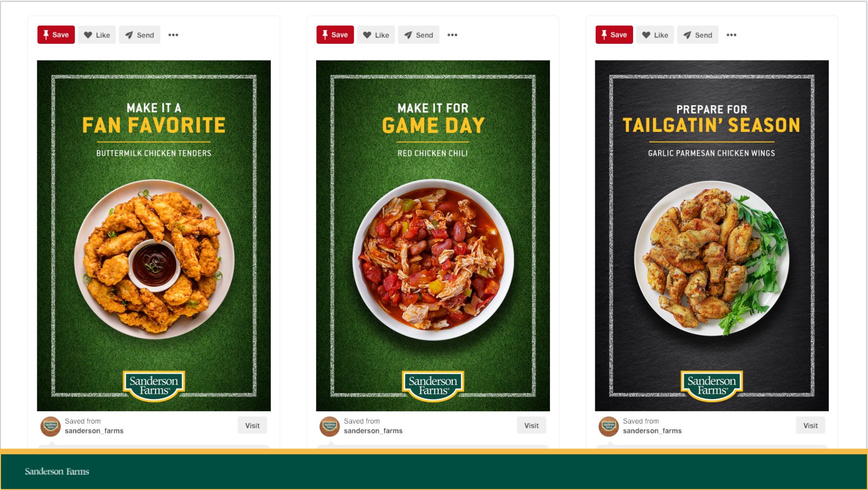Like the Buttermilk Chicken Tenders pin
868x490 pixels.
coord(97,35)
